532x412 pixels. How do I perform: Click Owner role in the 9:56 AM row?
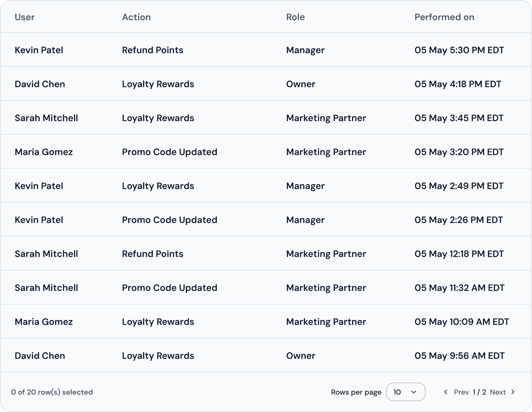tap(301, 356)
